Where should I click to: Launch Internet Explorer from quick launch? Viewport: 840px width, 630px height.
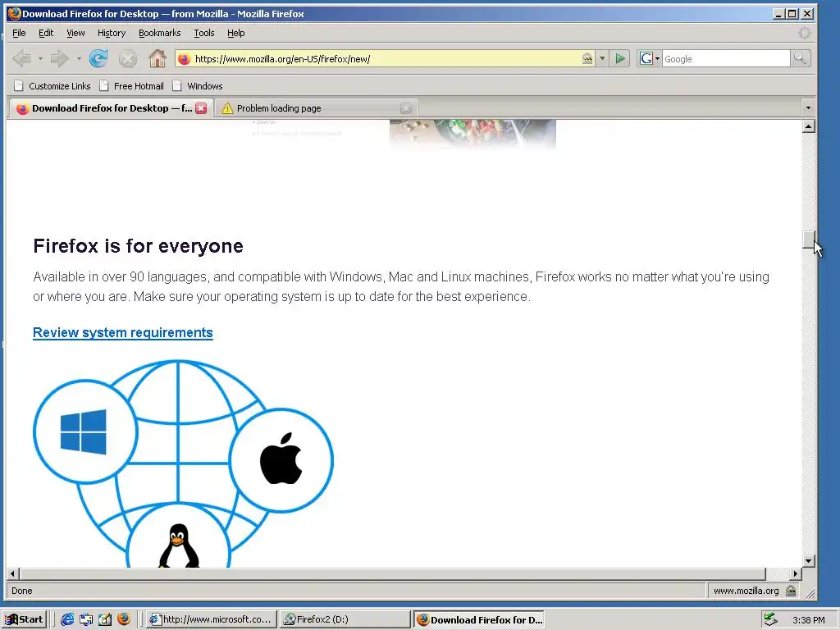[67, 619]
